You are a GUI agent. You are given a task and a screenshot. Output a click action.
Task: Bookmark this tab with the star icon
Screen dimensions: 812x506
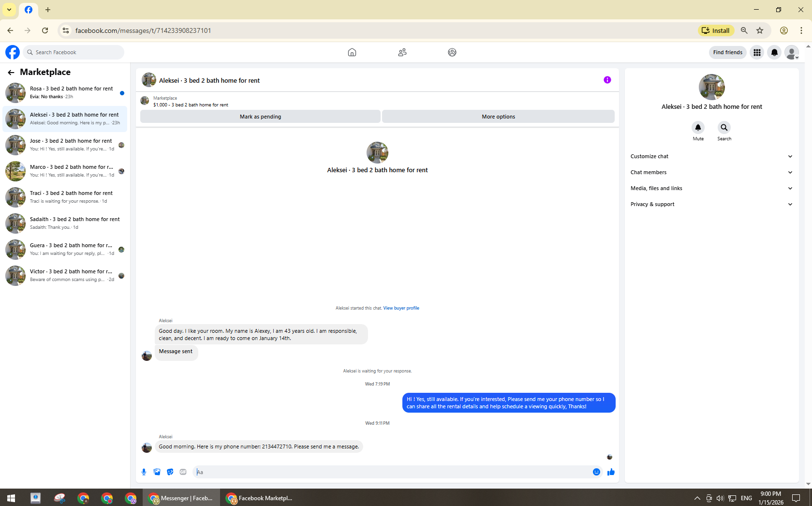pyautogui.click(x=760, y=30)
